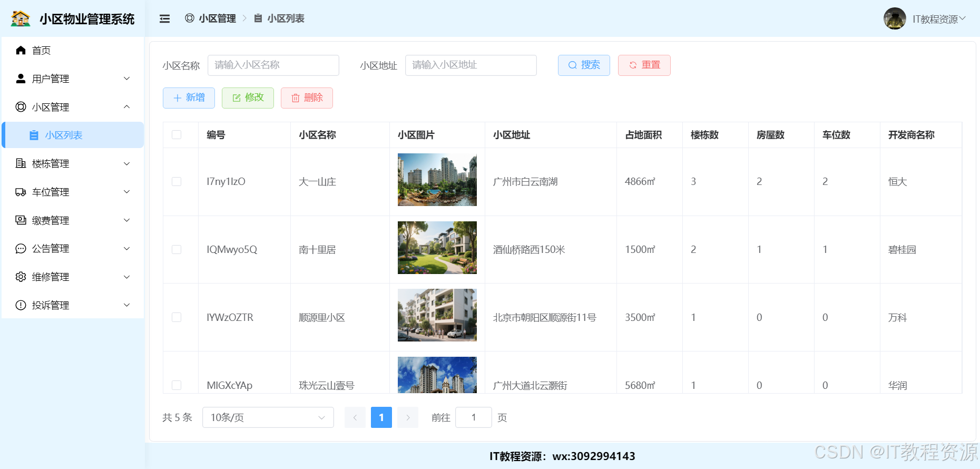Click the 搜索 button
The image size is (980, 469).
pos(584,65)
